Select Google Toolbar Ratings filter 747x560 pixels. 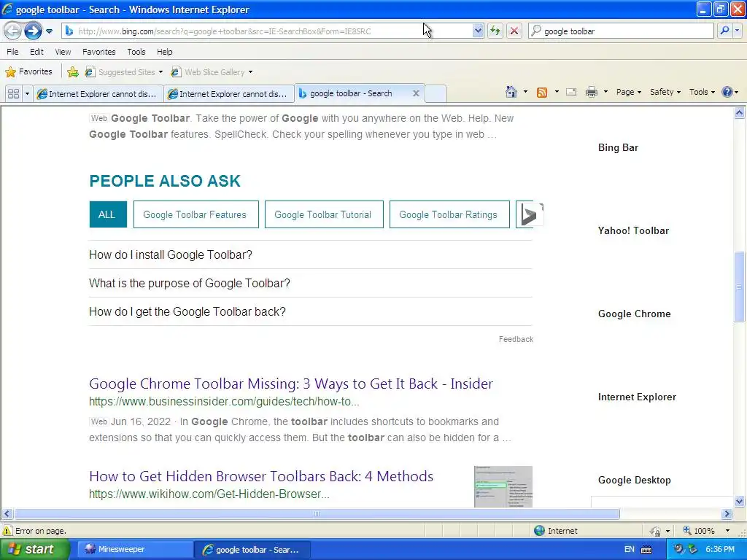pos(449,214)
